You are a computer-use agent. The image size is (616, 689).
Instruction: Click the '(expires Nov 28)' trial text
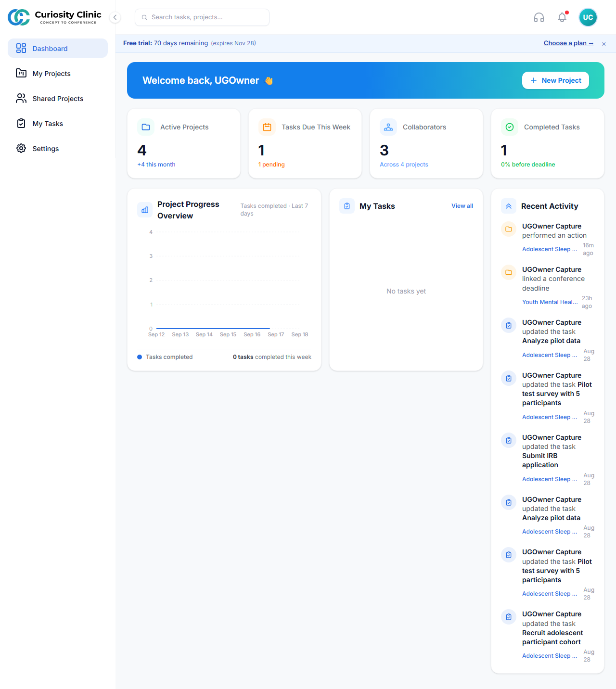pyautogui.click(x=233, y=43)
